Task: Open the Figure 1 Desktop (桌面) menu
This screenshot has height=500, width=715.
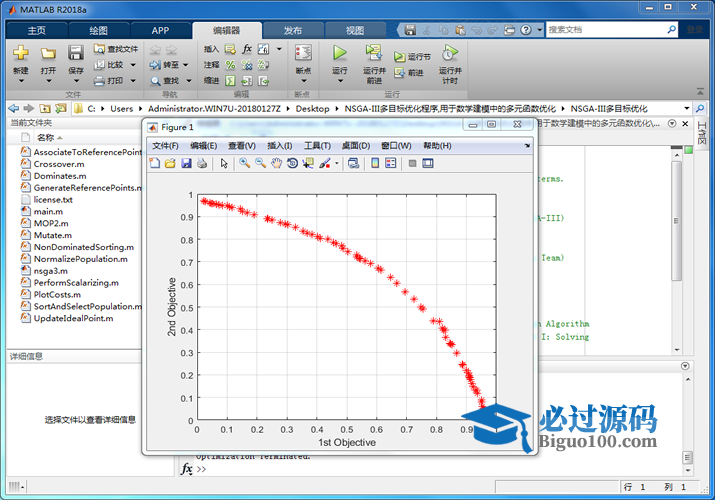Action: tap(356, 146)
